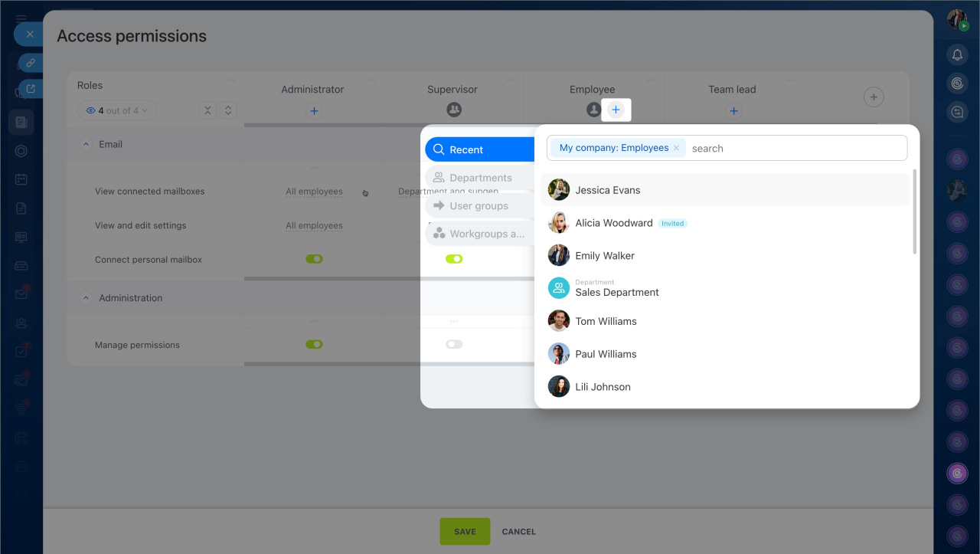Viewport: 980px width, 554px height.
Task: Enable Manage permissions for Supervisor
Action: tap(454, 345)
